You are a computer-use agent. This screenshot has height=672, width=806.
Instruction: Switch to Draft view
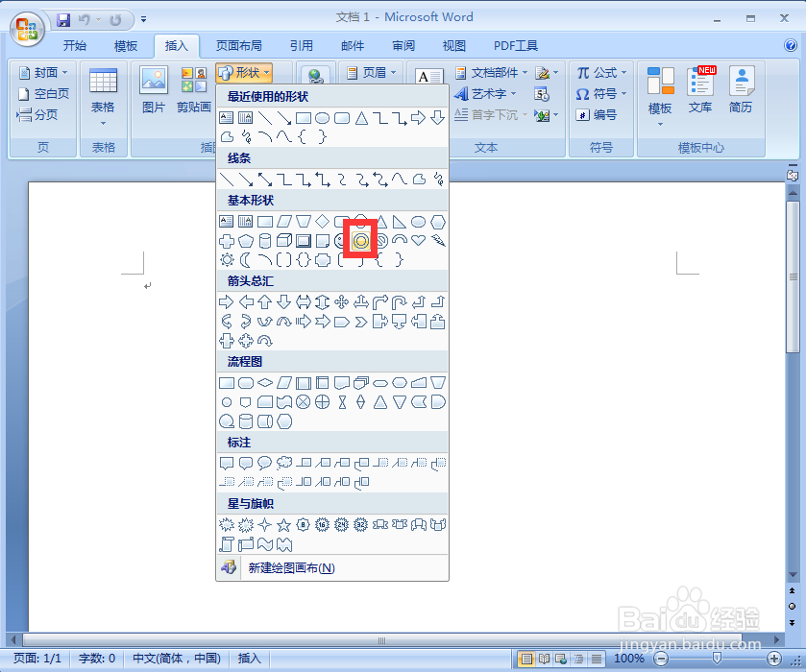597,659
